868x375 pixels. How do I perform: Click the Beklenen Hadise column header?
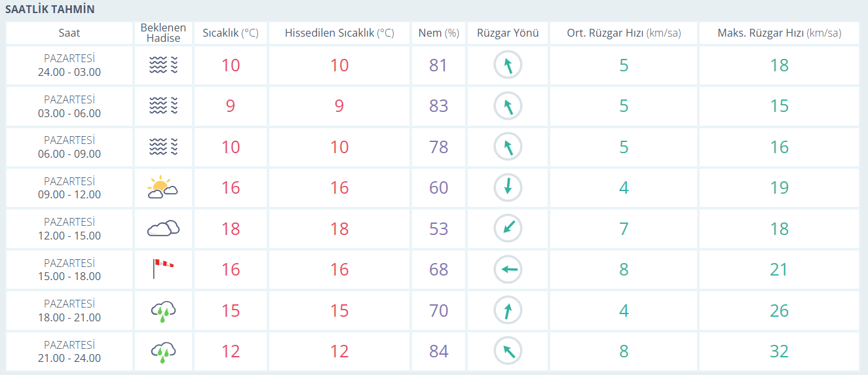coord(163,33)
